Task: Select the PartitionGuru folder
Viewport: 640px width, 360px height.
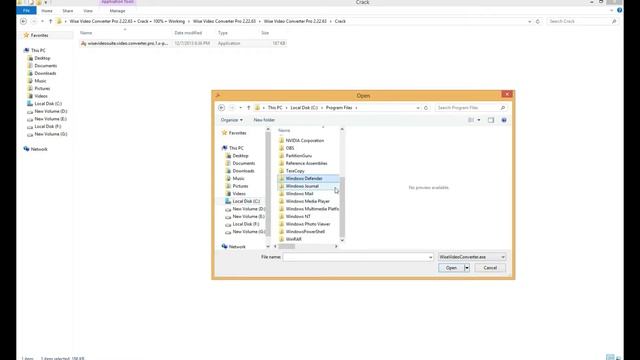Action: coord(298,156)
